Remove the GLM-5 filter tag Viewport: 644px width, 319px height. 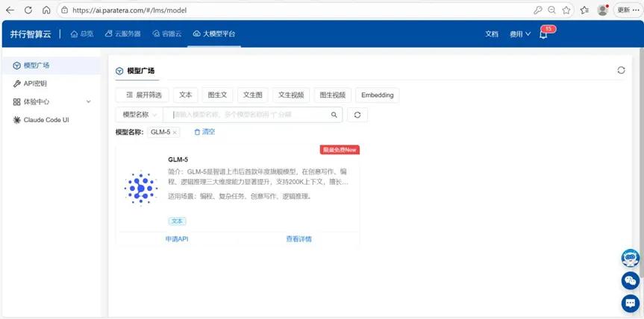[x=175, y=133]
